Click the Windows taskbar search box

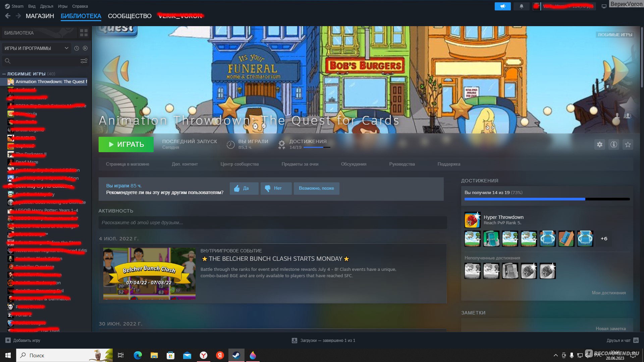64,355
